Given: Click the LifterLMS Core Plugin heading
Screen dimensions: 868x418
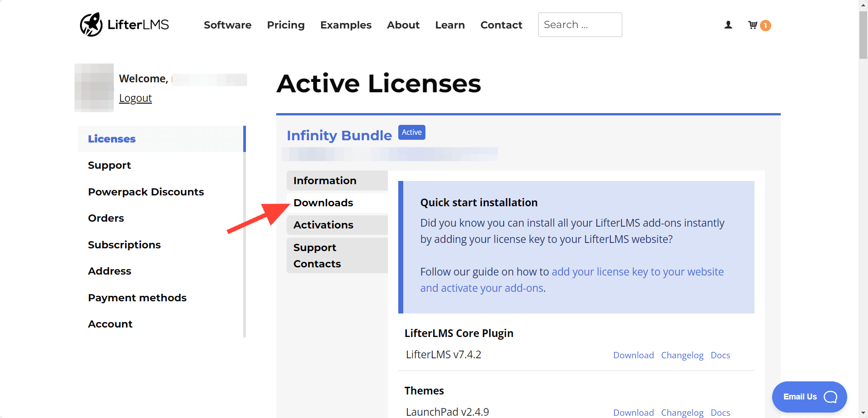Looking at the screenshot, I should point(459,333).
